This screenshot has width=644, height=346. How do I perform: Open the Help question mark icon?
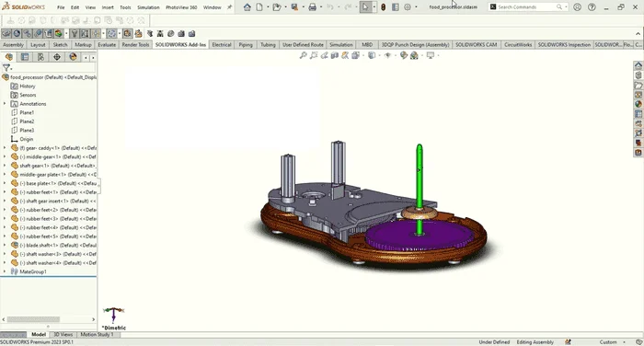(592, 7)
